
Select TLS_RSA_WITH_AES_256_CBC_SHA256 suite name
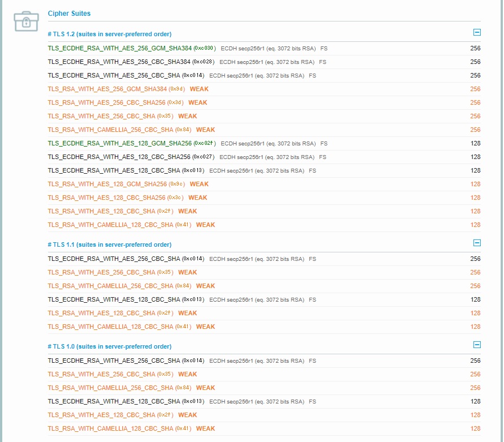[x=106, y=102]
